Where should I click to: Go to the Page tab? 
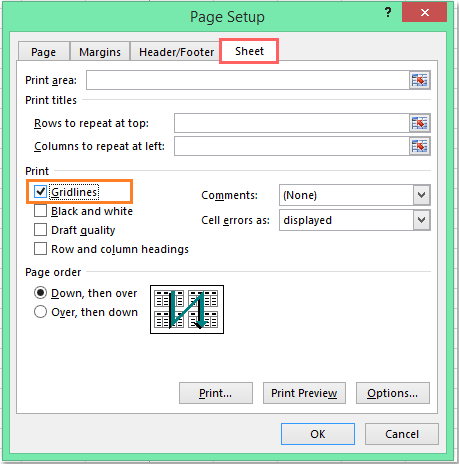coord(44,52)
